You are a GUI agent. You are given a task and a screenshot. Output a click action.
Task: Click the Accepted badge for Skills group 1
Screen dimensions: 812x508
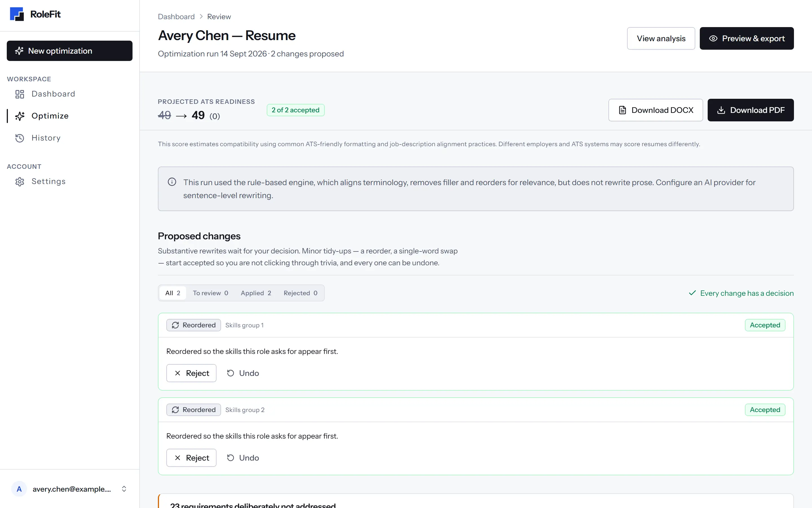[765, 325]
